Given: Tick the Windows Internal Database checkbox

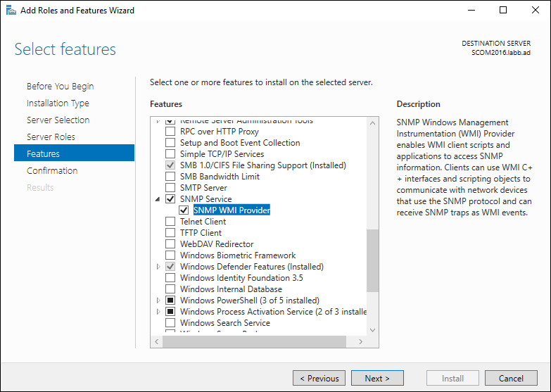Looking at the screenshot, I should point(170,289).
